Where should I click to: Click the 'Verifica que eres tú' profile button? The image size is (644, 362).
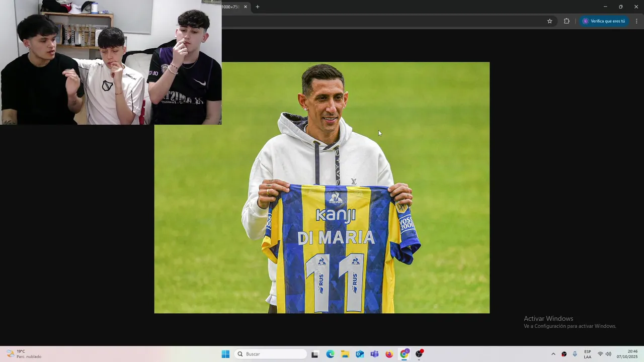[603, 21]
